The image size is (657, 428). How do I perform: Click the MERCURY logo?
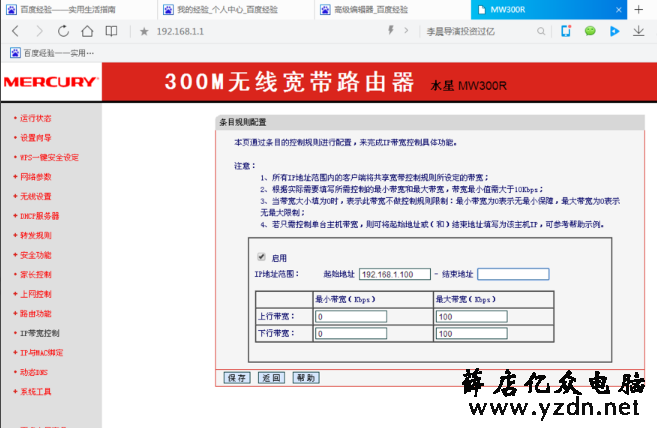[52, 82]
